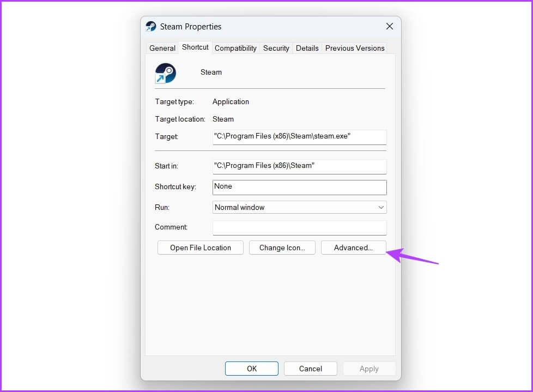Click the Shortcut key field
Image resolution: width=533 pixels, height=392 pixels.
coord(300,188)
